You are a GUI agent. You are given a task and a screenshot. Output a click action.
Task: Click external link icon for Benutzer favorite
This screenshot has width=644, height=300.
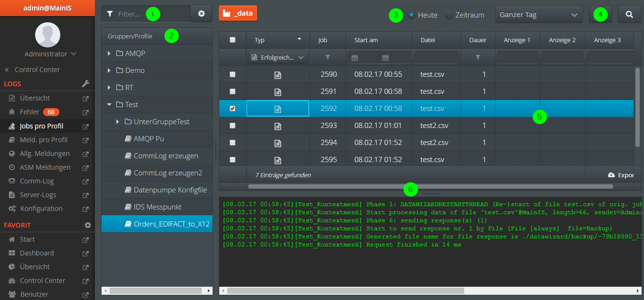pos(85,294)
